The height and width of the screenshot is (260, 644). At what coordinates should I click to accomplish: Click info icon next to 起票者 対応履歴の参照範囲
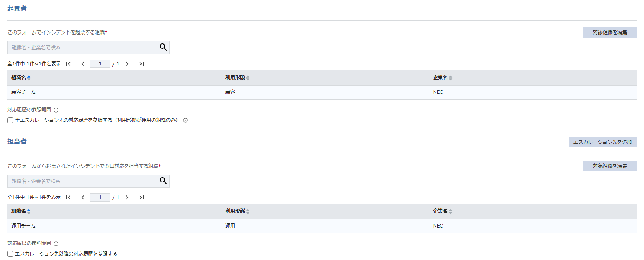tap(56, 110)
